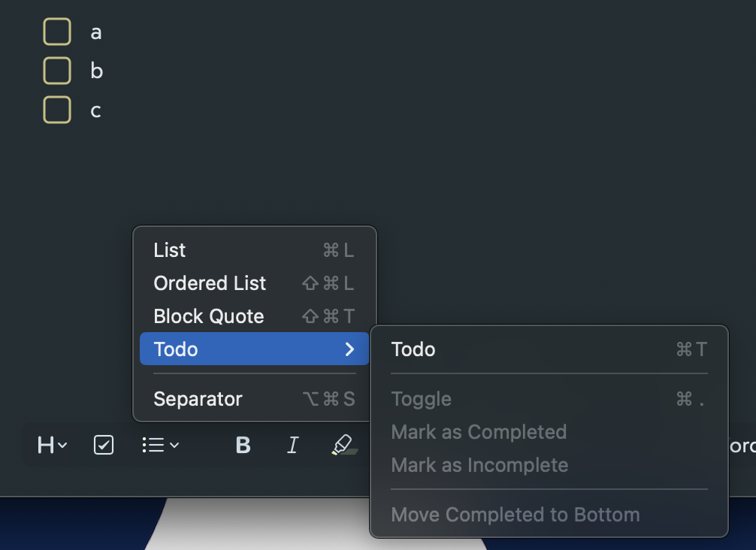Choose Mark as Completed

tap(479, 432)
